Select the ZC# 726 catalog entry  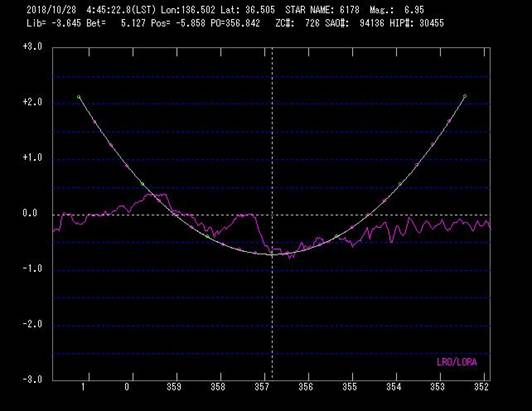pos(298,23)
